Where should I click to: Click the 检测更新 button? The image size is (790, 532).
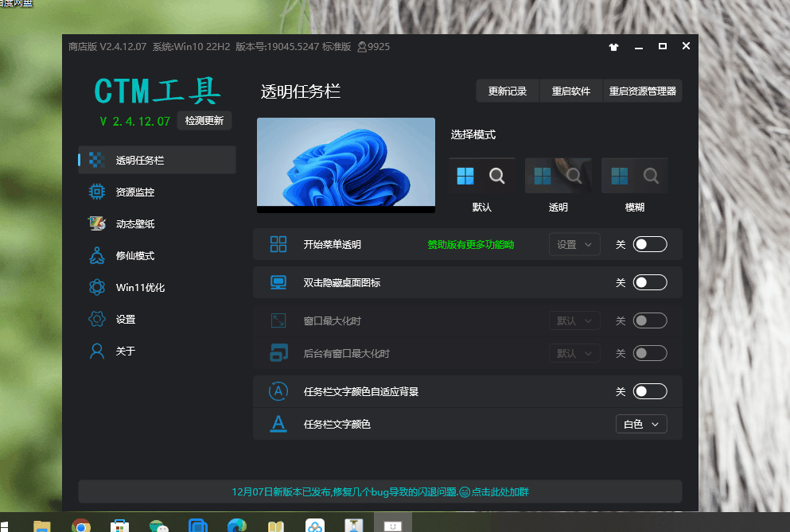[204, 120]
